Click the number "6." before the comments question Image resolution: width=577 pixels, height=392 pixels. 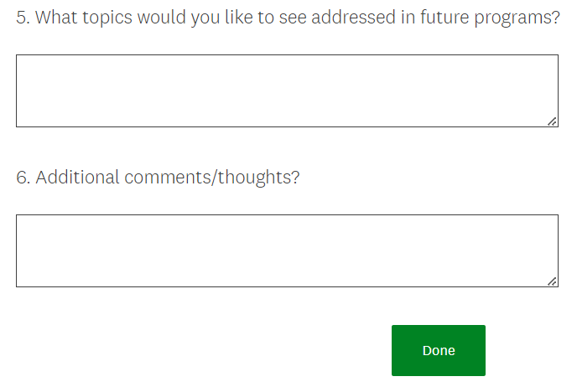tap(23, 178)
